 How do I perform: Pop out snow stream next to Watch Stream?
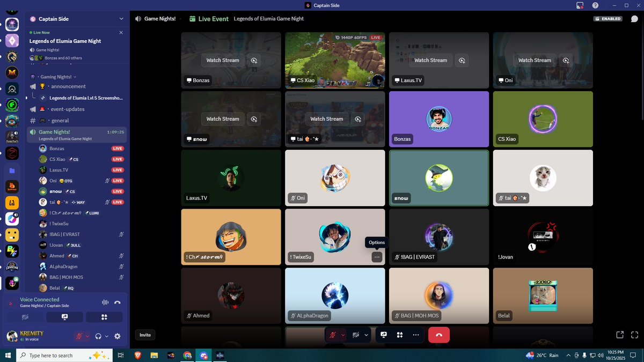[254, 119]
